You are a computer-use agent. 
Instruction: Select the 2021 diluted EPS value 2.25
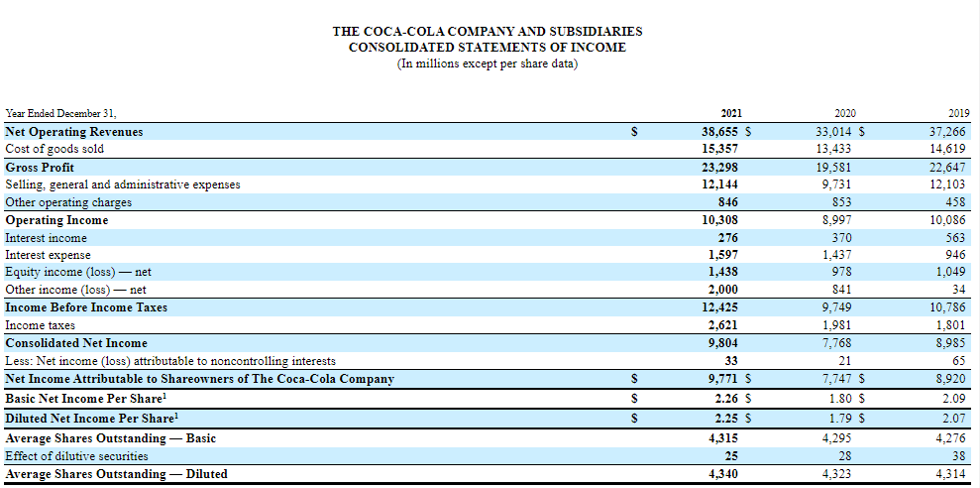click(x=726, y=419)
